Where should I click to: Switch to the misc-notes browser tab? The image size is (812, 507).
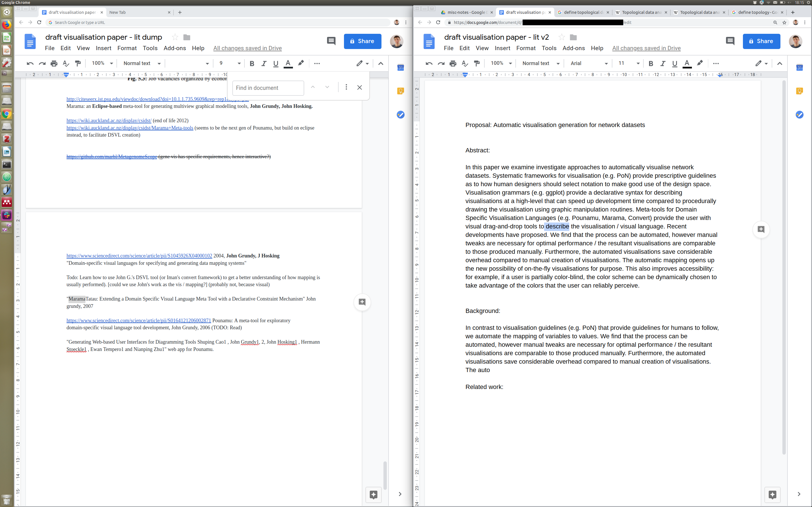[x=466, y=12]
